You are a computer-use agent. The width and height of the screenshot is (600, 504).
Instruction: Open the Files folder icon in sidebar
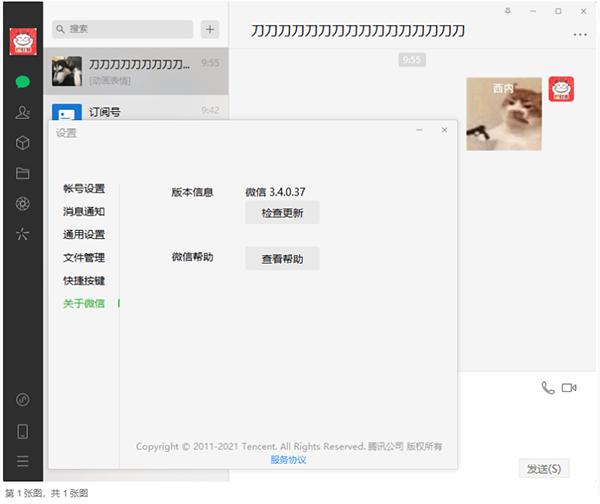pos(23,173)
